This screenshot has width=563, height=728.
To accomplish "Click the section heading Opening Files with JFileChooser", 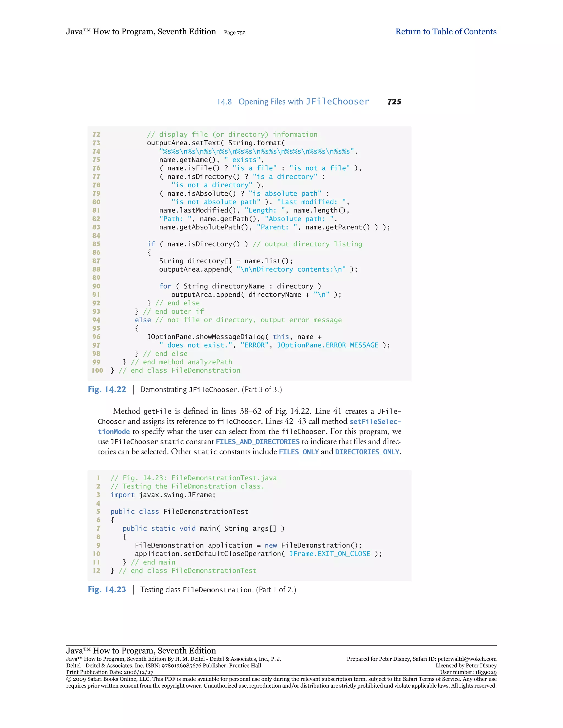I will click(303, 102).
